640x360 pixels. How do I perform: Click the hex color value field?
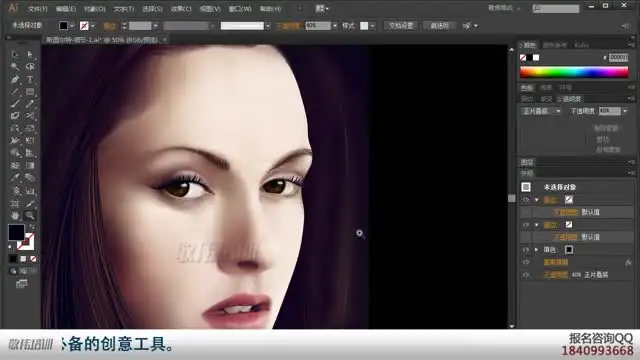click(618, 58)
